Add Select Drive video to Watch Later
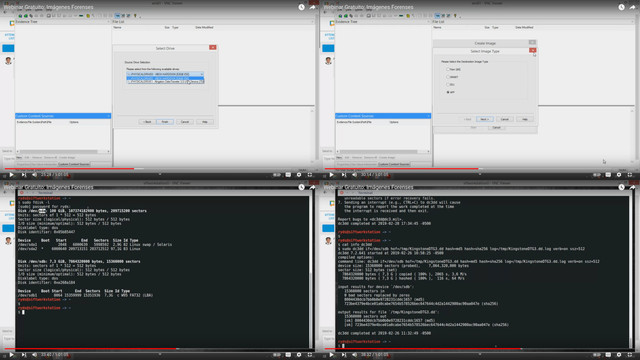 (301, 7)
